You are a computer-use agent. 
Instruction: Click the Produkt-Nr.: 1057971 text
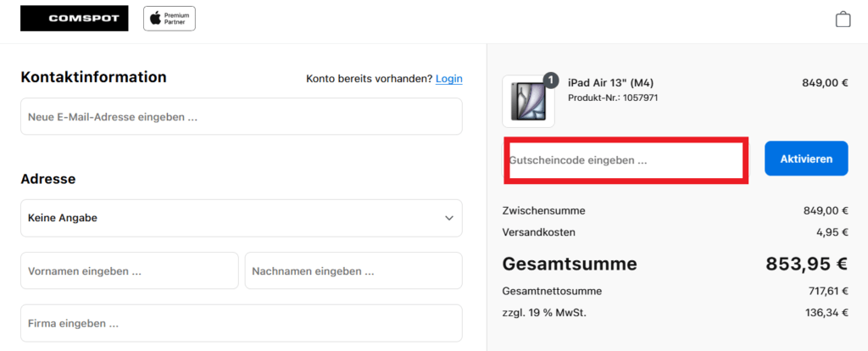[613, 98]
